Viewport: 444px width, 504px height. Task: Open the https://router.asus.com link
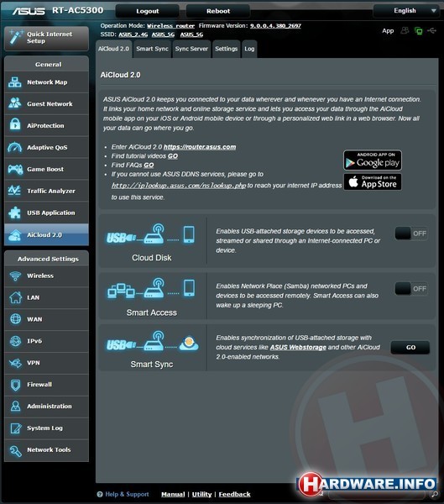pos(200,147)
